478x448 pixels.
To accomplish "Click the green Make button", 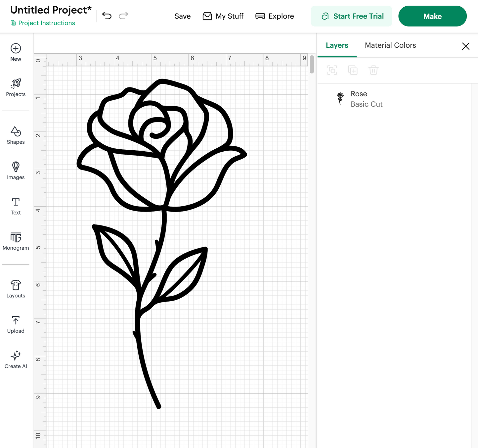I will (432, 16).
